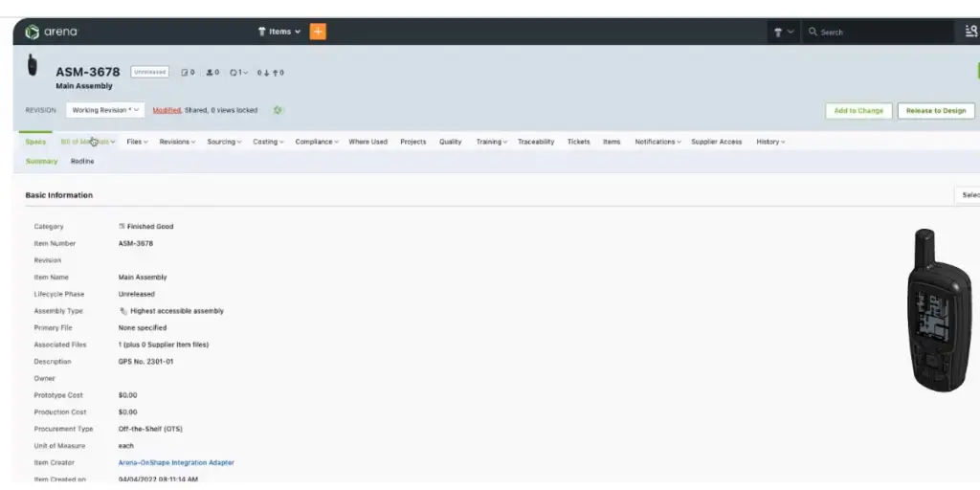Click the ASM-3678 item thumbnail icon
This screenshot has height=490, width=980.
33,66
